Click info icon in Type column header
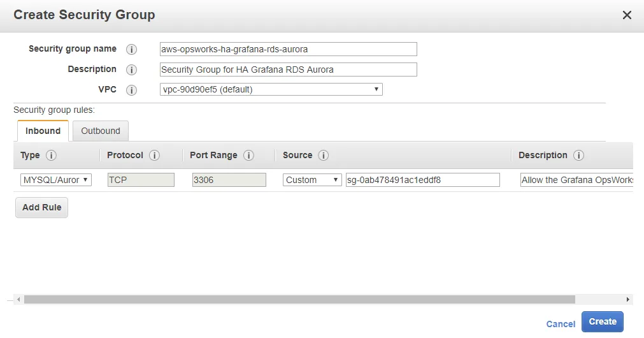The height and width of the screenshot is (338, 644). click(x=52, y=156)
